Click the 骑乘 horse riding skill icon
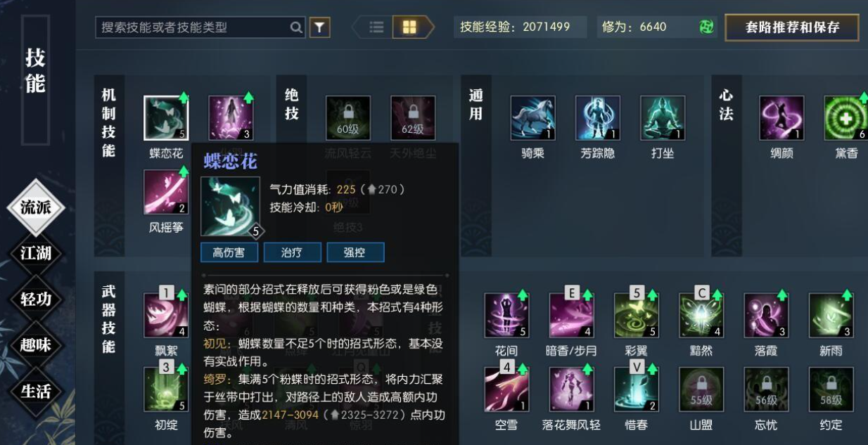The width and height of the screenshot is (868, 445). coord(532,118)
